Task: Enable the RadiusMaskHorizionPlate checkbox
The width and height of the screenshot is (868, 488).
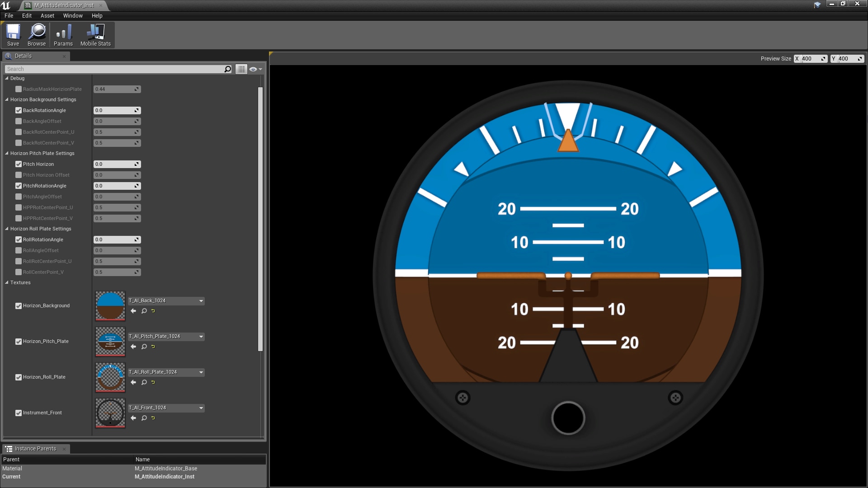Action: [19, 89]
